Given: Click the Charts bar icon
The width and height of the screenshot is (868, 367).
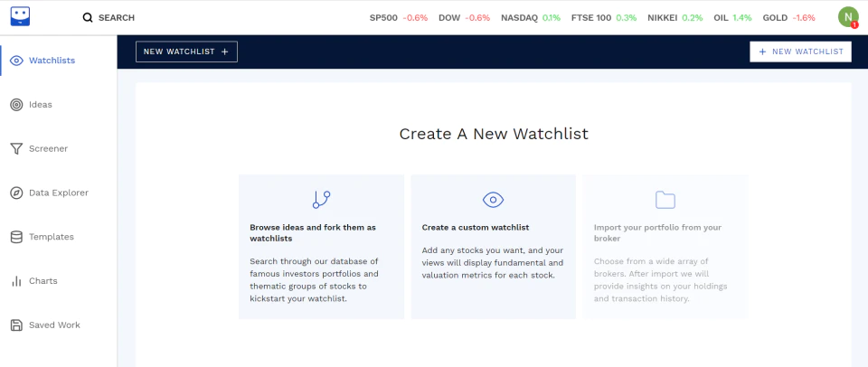Looking at the screenshot, I should 16,281.
